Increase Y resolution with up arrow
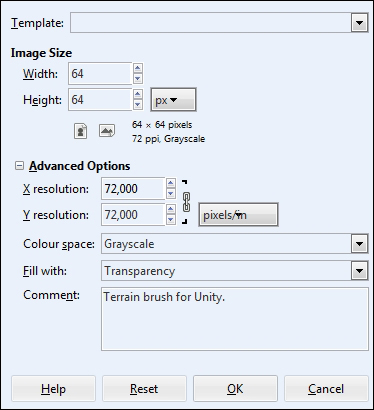The image size is (374, 410). (171, 209)
